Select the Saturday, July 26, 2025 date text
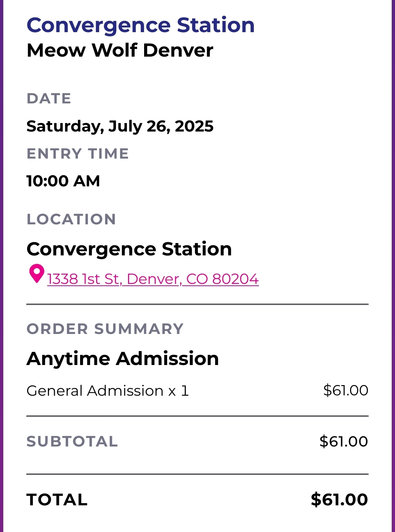 120,126
